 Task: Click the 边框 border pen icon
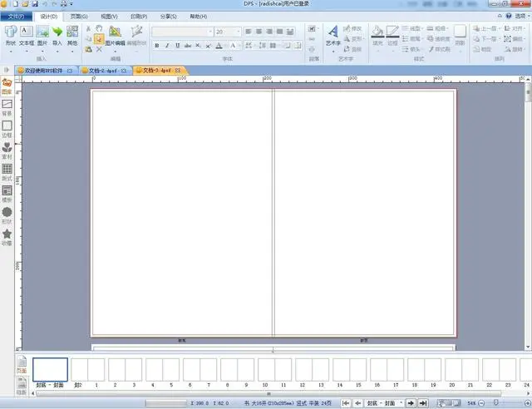click(392, 32)
